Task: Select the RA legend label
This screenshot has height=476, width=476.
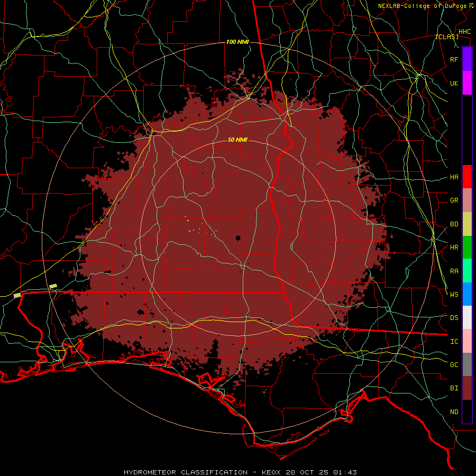Action: pos(454,271)
